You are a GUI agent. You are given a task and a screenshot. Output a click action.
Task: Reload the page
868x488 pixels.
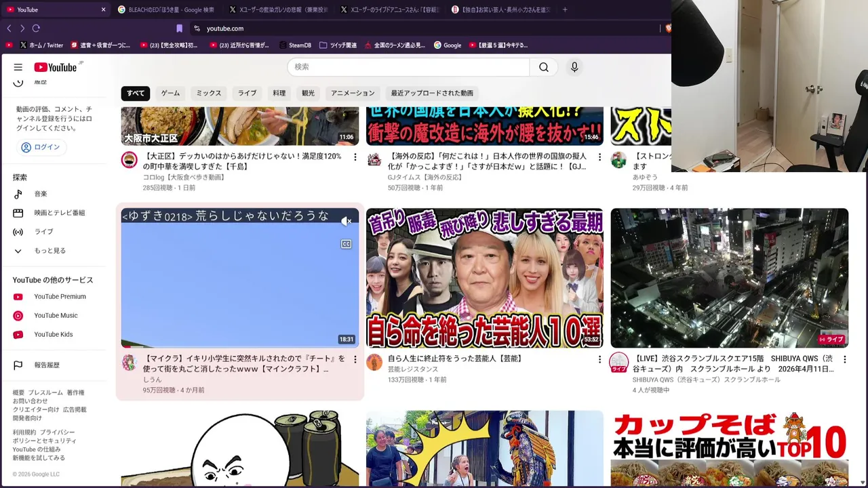(x=36, y=28)
